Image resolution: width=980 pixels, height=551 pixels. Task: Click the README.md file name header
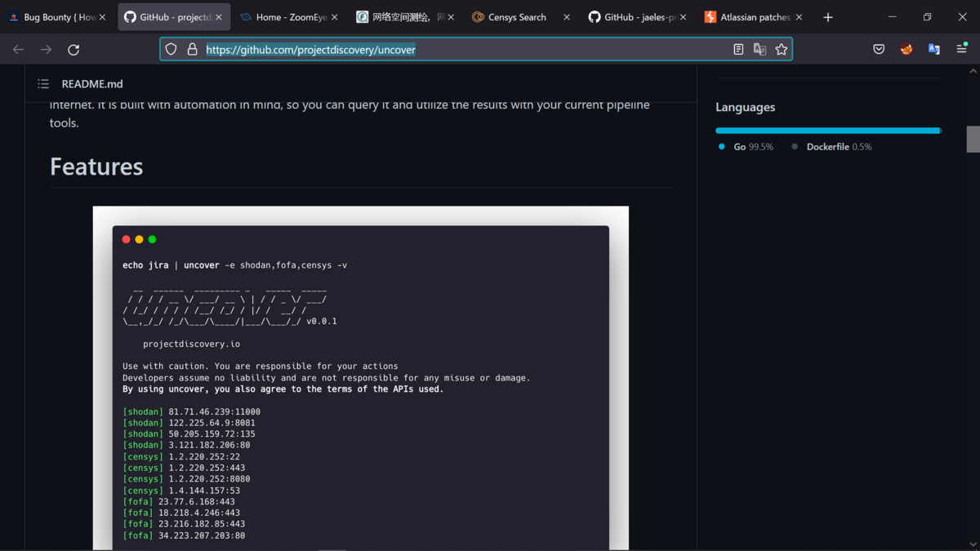92,84
